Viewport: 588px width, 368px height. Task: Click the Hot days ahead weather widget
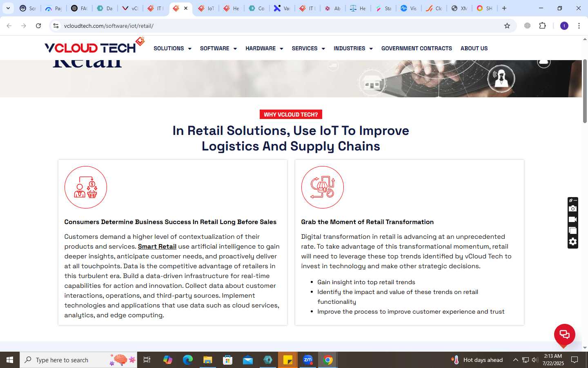pyautogui.click(x=477, y=360)
